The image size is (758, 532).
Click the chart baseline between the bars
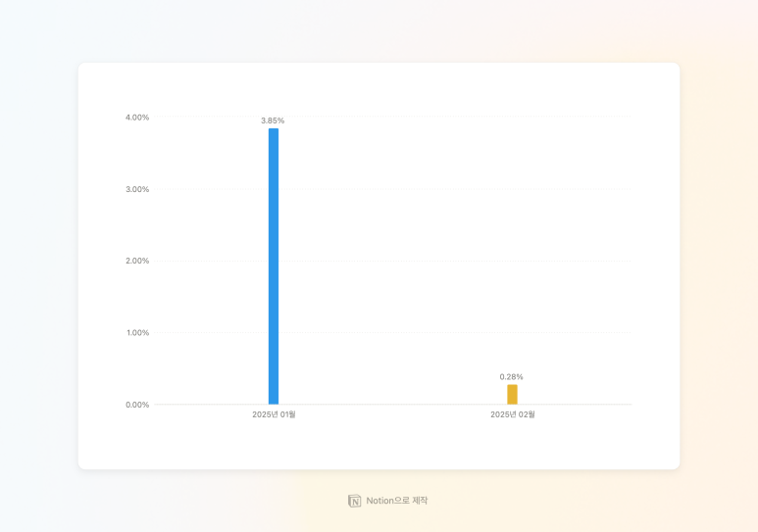[x=392, y=404]
